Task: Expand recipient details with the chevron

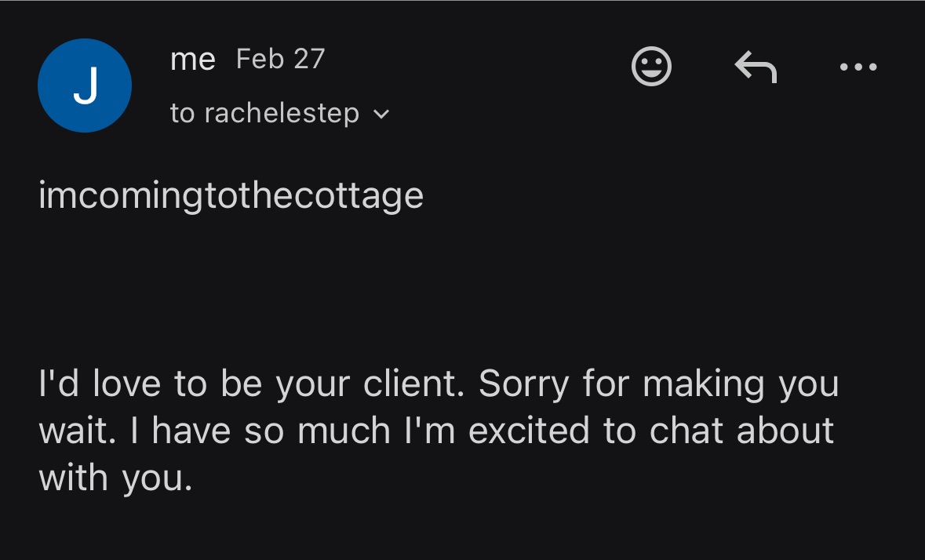Action: 381,115
